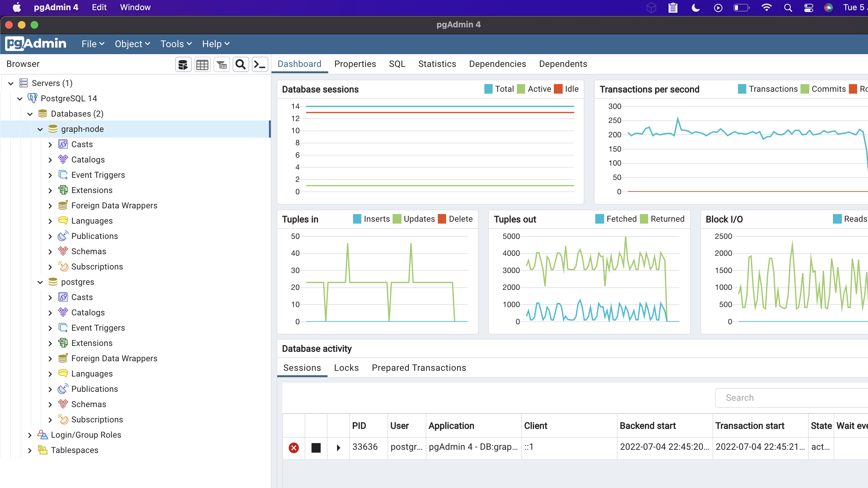Collapse the graph-node database node
868x488 pixels.
(x=40, y=129)
